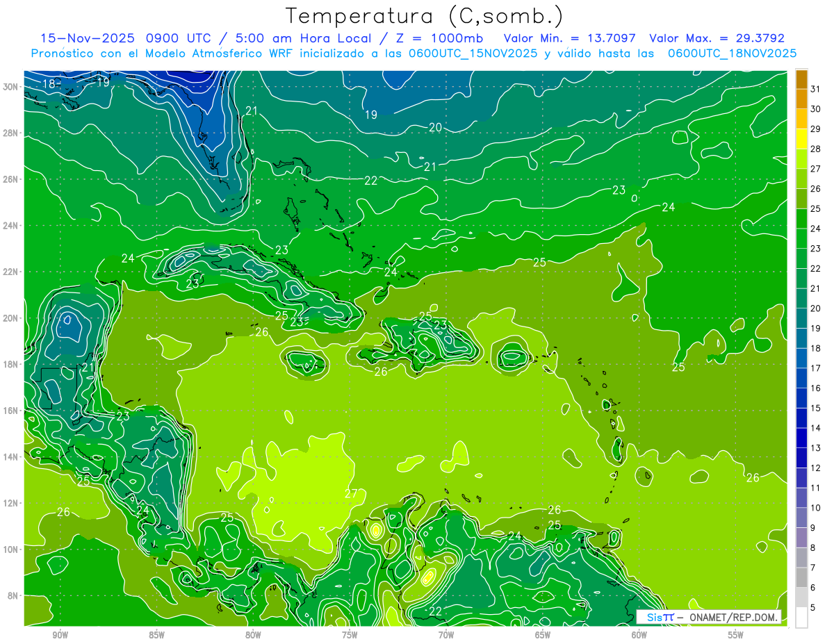
Task: Click the '65W' longitude axis label
Action: (x=543, y=635)
